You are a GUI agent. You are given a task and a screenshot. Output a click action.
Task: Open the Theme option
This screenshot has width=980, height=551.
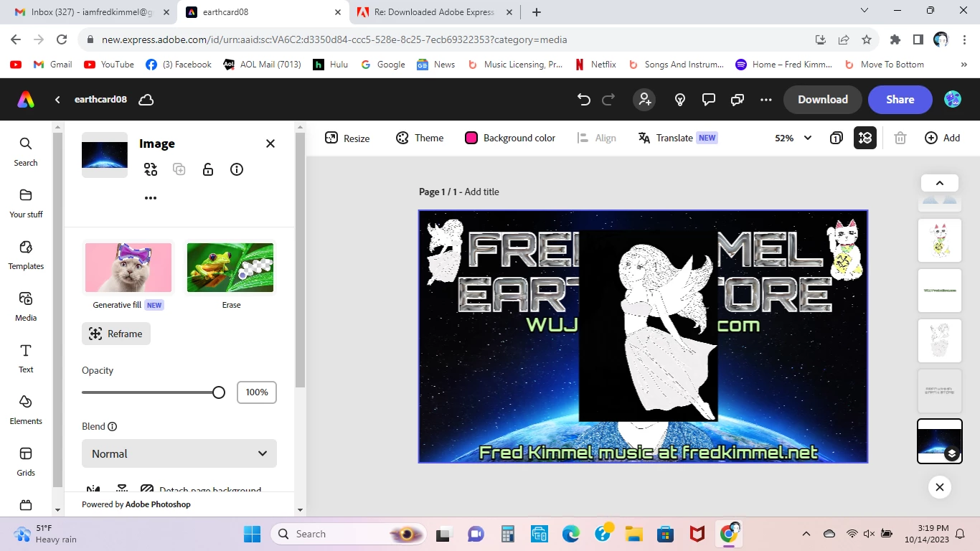click(x=420, y=138)
